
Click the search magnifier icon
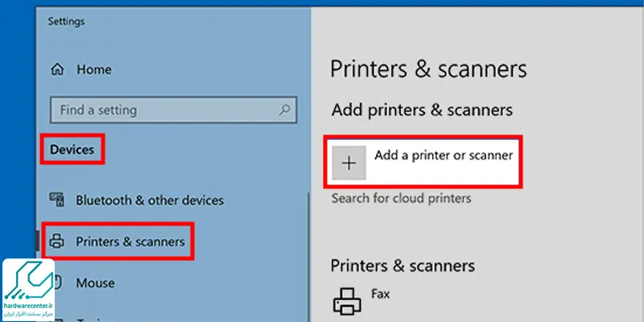pos(284,109)
